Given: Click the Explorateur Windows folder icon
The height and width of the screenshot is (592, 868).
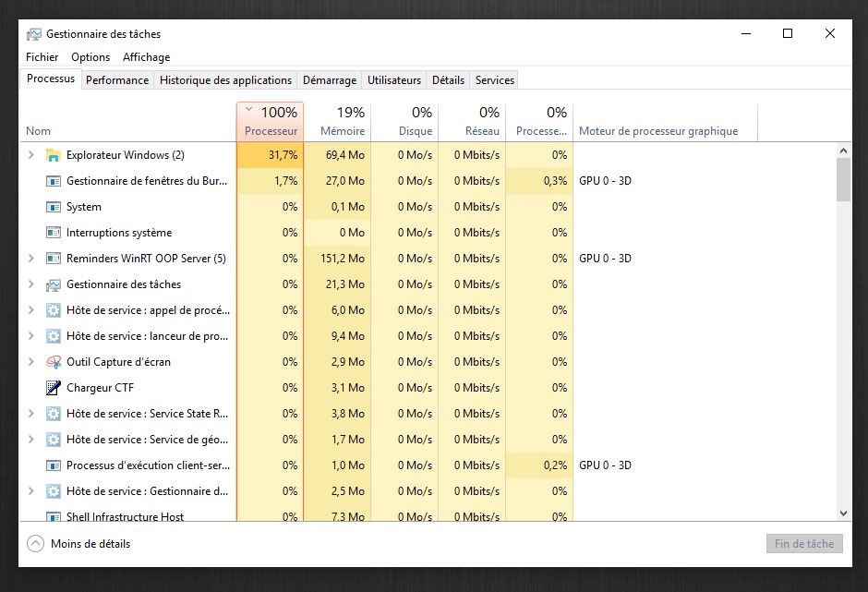Looking at the screenshot, I should pyautogui.click(x=54, y=155).
